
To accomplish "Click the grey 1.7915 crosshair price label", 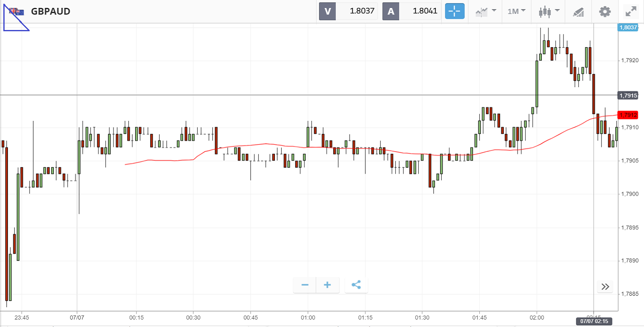I will [x=628, y=96].
